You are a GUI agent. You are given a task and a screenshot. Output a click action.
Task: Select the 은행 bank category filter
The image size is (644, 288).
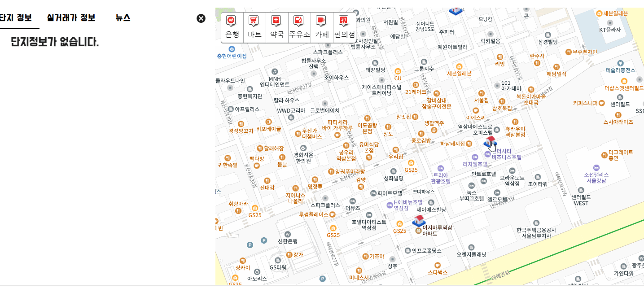(232, 27)
